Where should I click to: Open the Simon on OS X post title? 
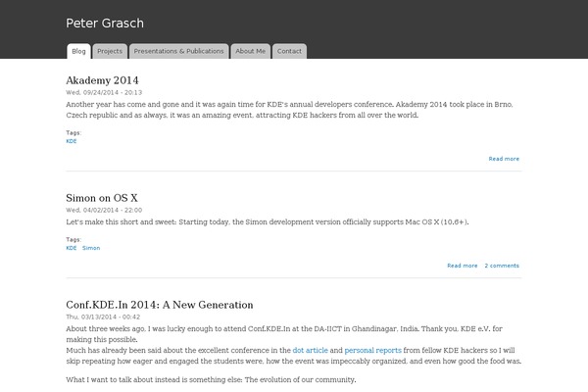102,198
